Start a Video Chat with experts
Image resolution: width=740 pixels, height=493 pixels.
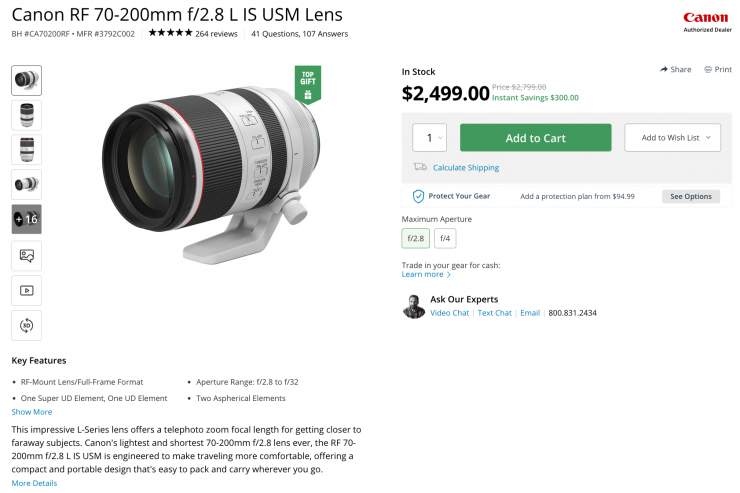click(x=449, y=313)
